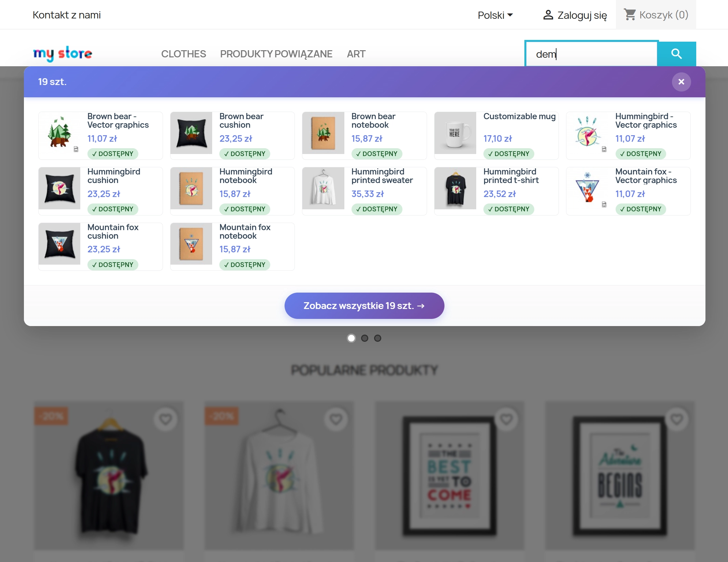Screen dimensions: 728x562
Task: Click the close X on the search results popup
Action: click(x=681, y=82)
